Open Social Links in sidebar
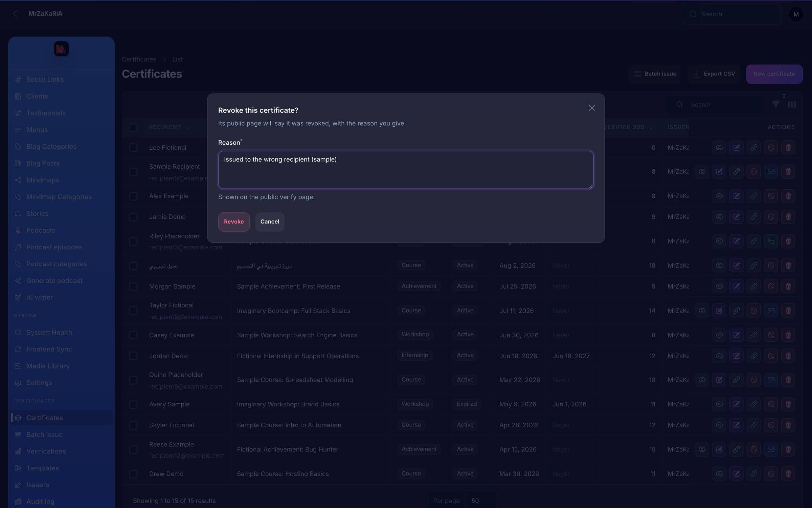The width and height of the screenshot is (812, 508). coord(62,80)
